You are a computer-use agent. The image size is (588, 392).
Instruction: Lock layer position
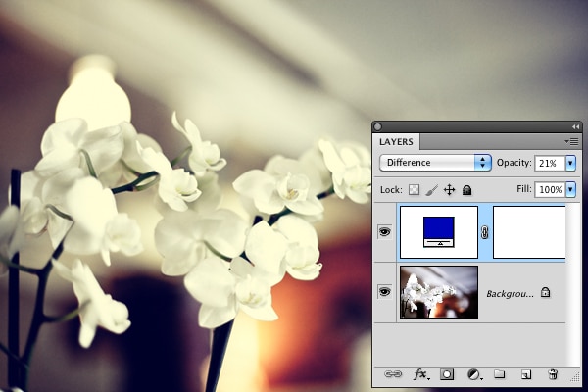[449, 190]
